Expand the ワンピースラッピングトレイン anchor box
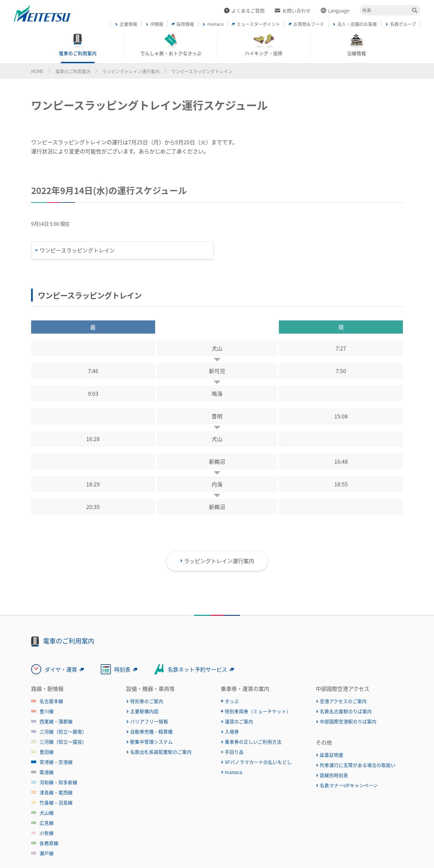434x868 pixels. click(x=122, y=250)
